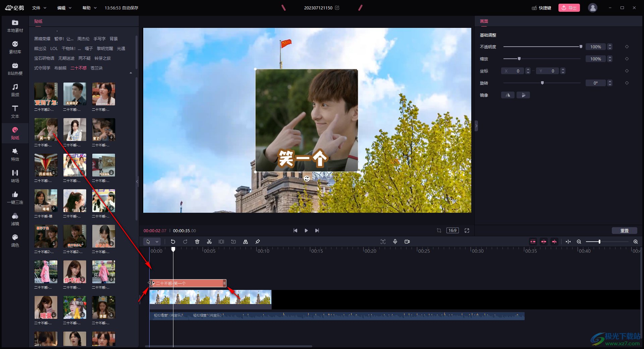
Task: Select the 画面 properties tab
Action: tap(484, 21)
